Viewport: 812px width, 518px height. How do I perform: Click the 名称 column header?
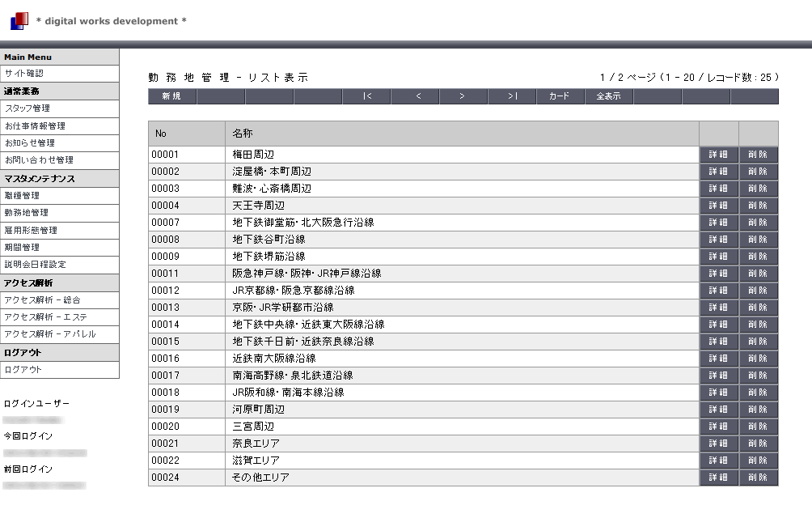tap(463, 134)
